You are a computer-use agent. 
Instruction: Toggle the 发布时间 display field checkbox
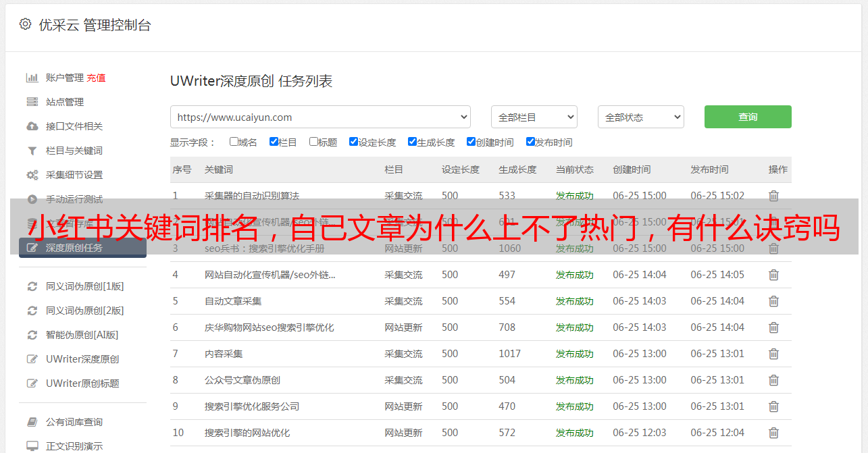pyautogui.click(x=530, y=142)
